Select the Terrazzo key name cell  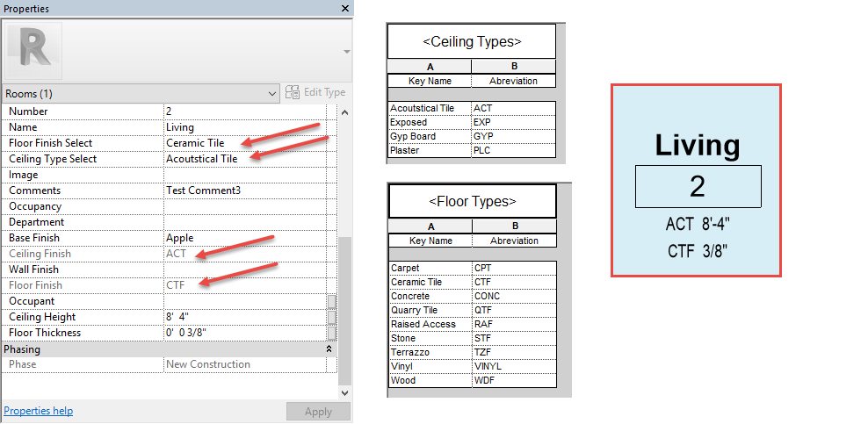click(430, 352)
